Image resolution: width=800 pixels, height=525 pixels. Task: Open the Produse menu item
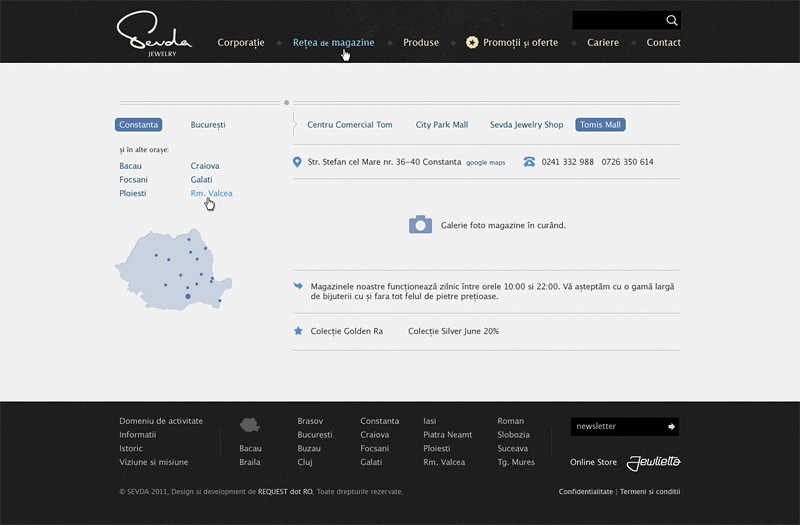421,43
